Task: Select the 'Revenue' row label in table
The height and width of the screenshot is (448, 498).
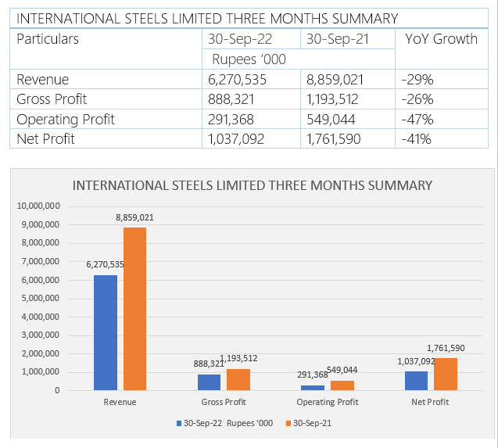Action: coord(42,80)
